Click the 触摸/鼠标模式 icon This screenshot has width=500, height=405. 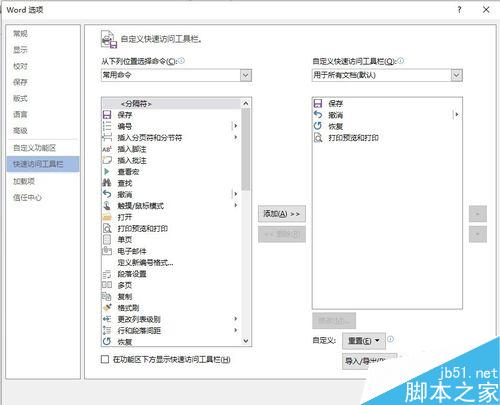pyautogui.click(x=107, y=206)
